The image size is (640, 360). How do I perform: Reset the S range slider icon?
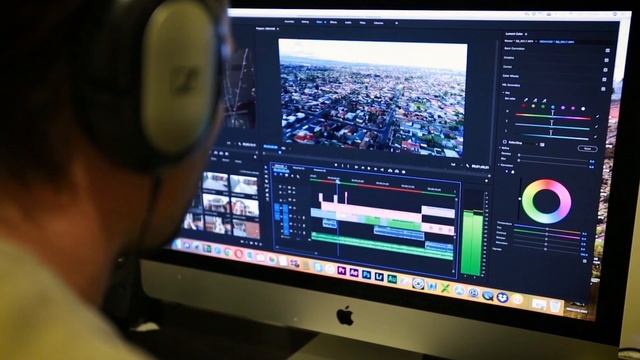(x=596, y=127)
